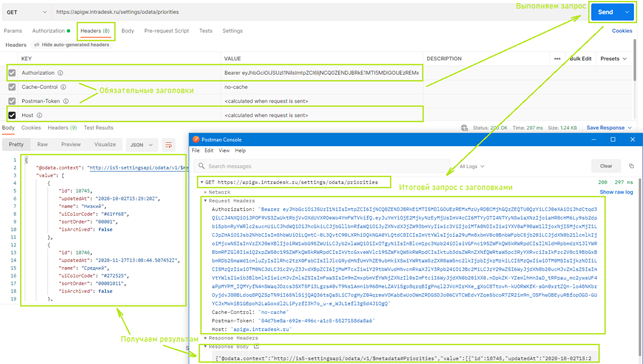Switch to response Headers (9) tab

(62, 128)
